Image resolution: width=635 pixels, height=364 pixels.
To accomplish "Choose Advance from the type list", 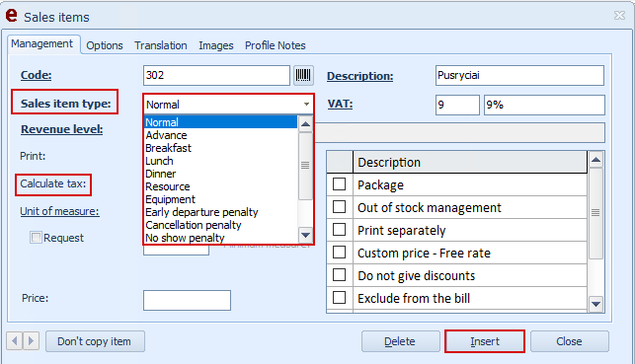I will pos(221,135).
